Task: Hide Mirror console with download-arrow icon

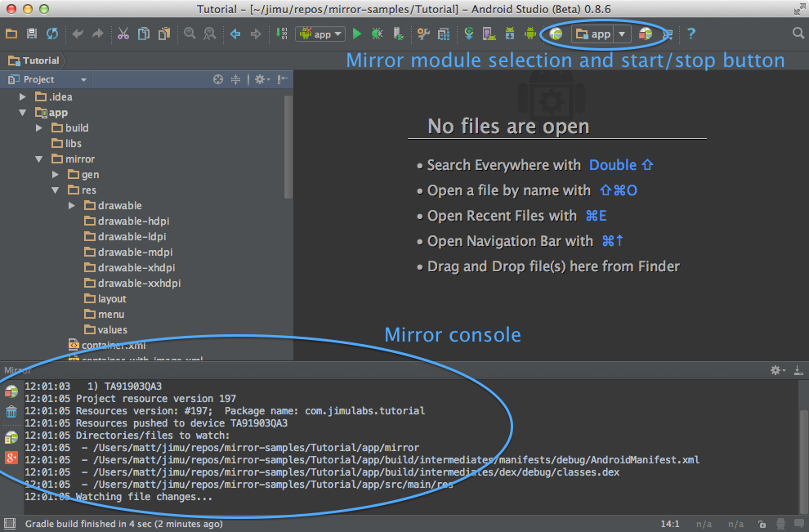Action: click(798, 370)
